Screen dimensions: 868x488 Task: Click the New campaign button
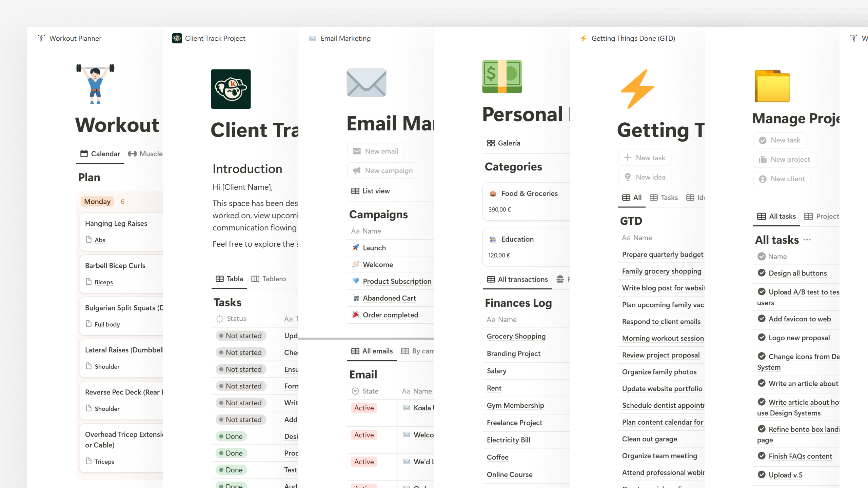coord(383,170)
